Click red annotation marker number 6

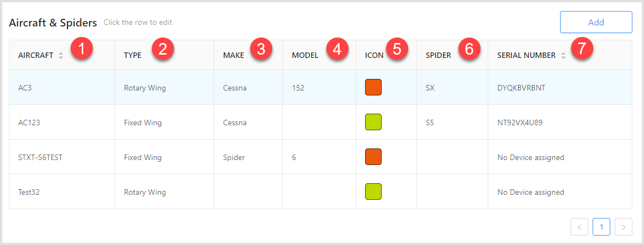[x=469, y=49]
